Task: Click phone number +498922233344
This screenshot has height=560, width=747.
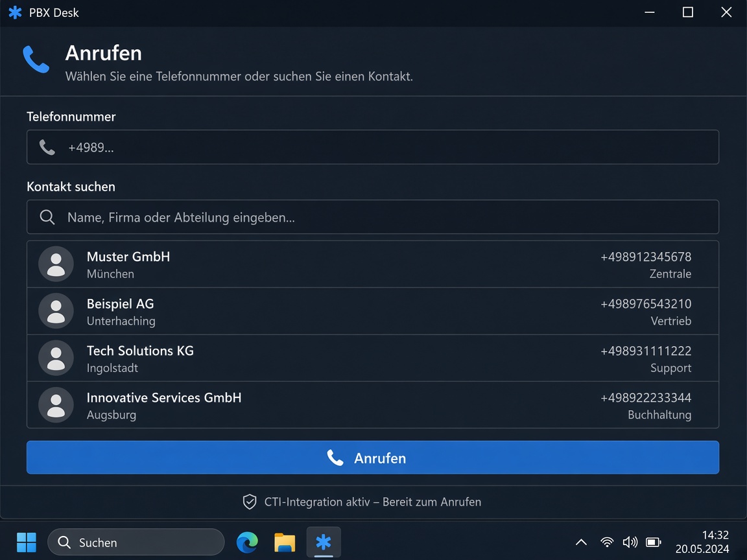Action: 646,397
